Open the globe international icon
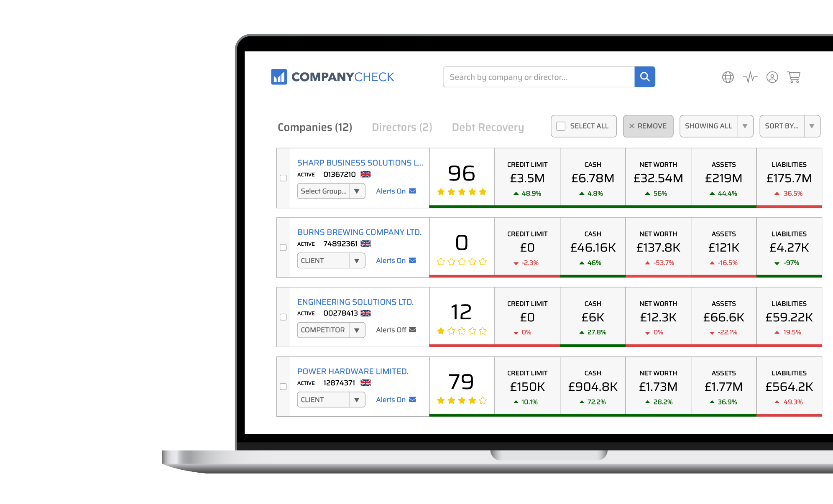The width and height of the screenshot is (833, 504). (728, 77)
